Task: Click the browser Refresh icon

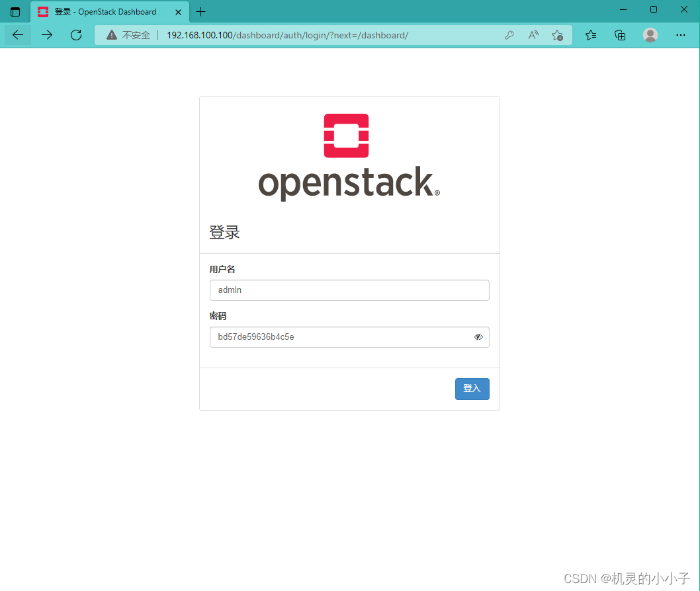Action: (76, 35)
